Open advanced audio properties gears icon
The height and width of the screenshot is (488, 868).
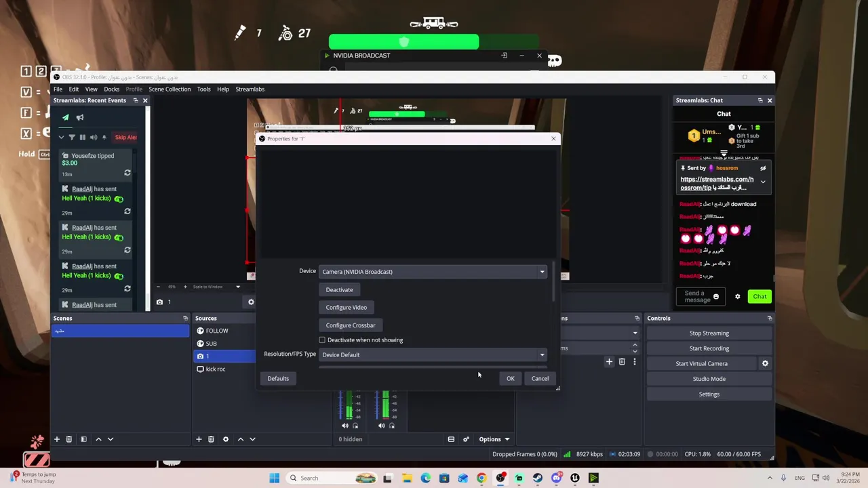coord(466,439)
